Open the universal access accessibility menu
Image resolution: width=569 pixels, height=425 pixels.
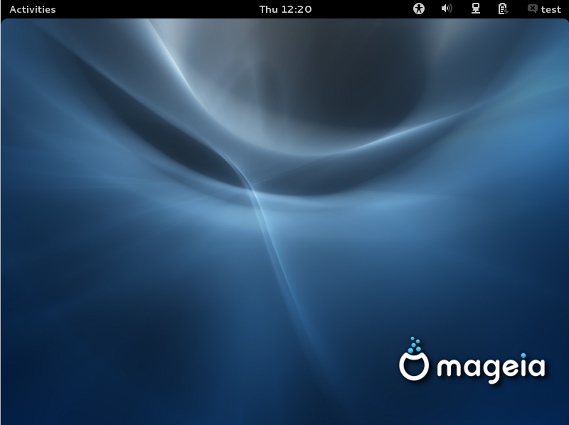[419, 9]
